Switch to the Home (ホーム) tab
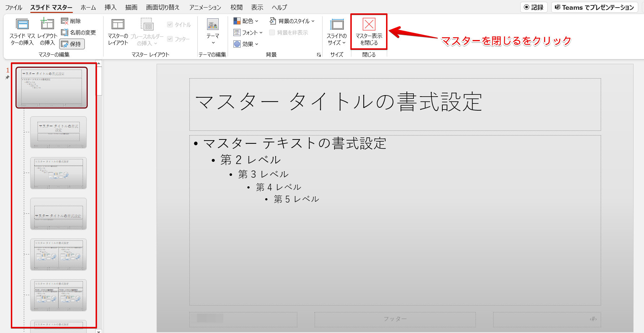 88,8
